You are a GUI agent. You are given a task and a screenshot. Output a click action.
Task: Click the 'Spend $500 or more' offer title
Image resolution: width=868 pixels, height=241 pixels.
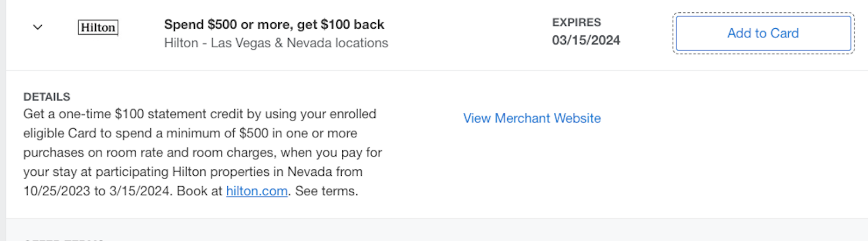point(274,24)
